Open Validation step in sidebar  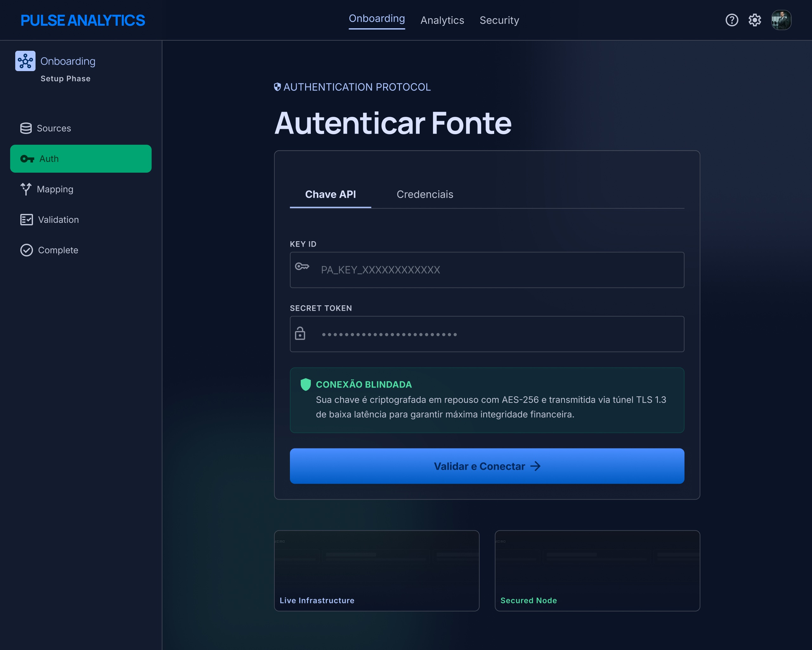[x=81, y=220]
